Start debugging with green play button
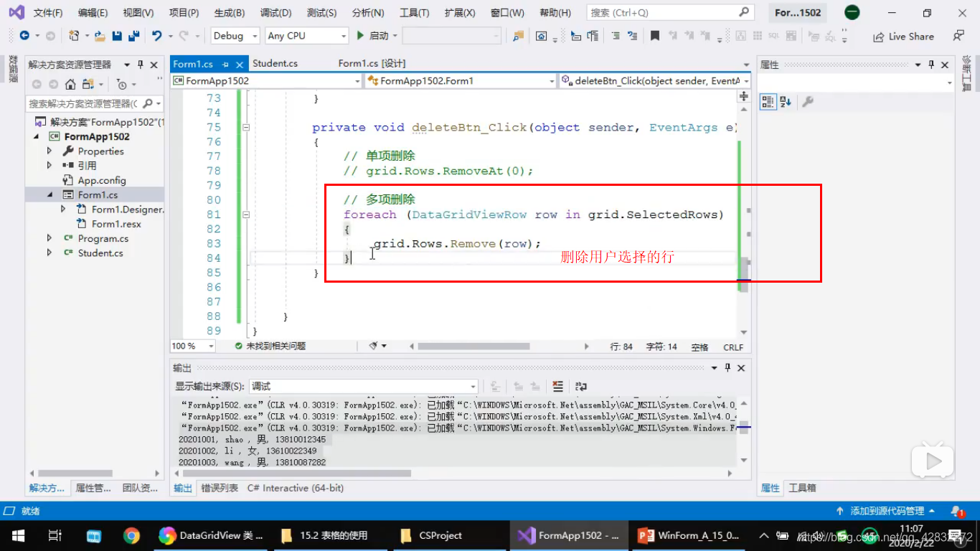 tap(361, 36)
